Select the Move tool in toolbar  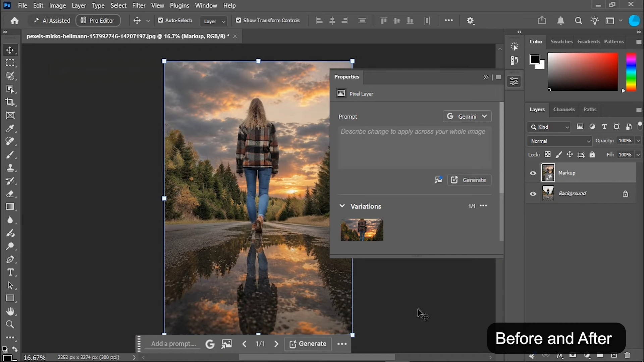(10, 50)
